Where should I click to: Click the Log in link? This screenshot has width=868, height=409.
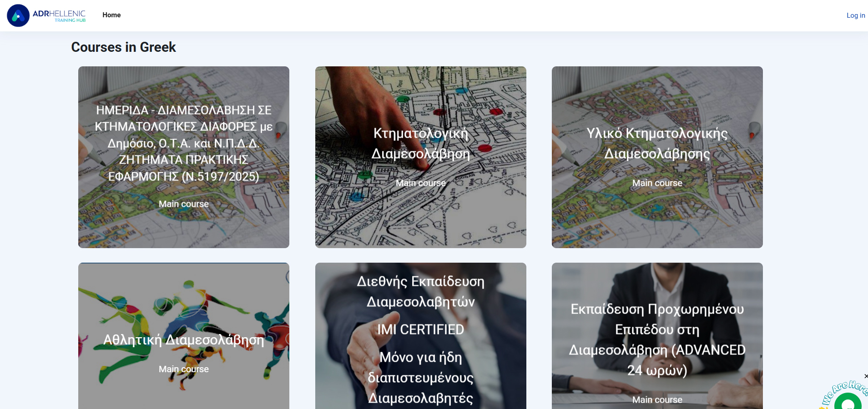pyautogui.click(x=855, y=15)
